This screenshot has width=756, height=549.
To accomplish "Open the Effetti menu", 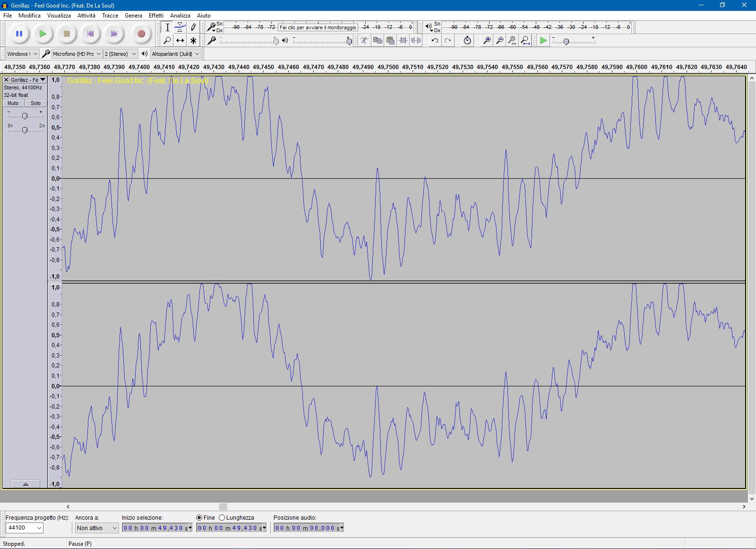I will point(156,16).
